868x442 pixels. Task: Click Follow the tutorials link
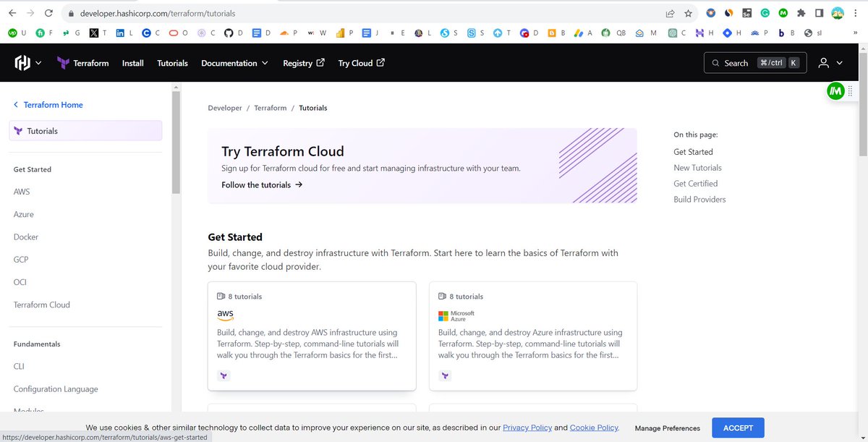262,185
